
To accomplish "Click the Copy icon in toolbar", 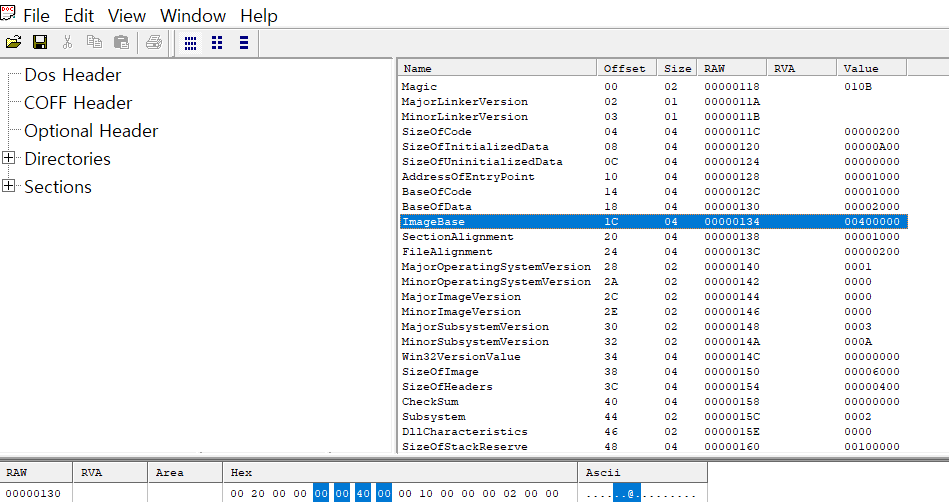I will tap(94, 42).
